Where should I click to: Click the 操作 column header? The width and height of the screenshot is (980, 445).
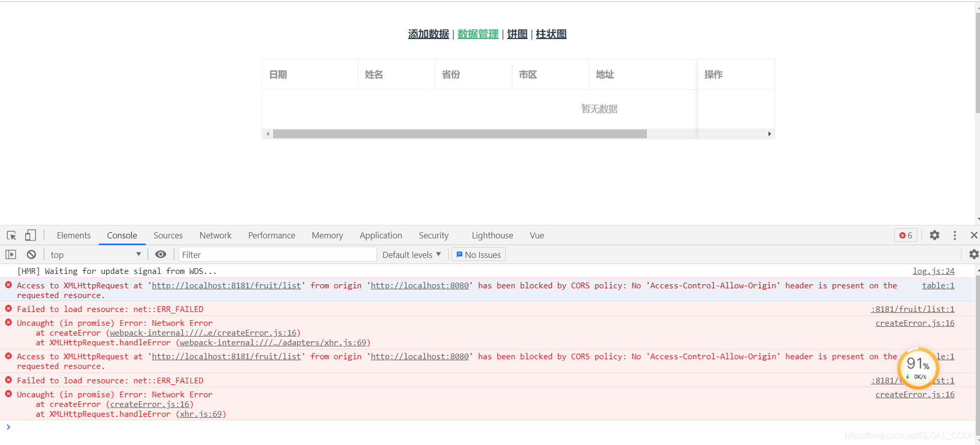736,75
